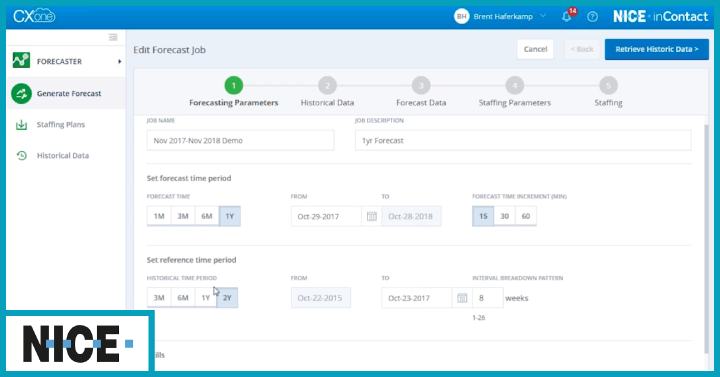Select 1Y historical time period
Viewport: 720px width, 377px height.
click(x=205, y=298)
